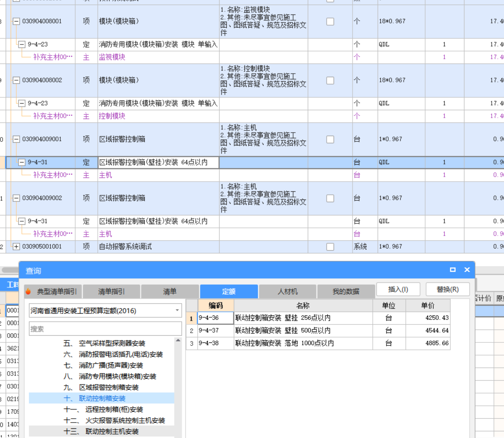
Task: Collapse the selected 9-4-31 quota row
Action: point(22,162)
